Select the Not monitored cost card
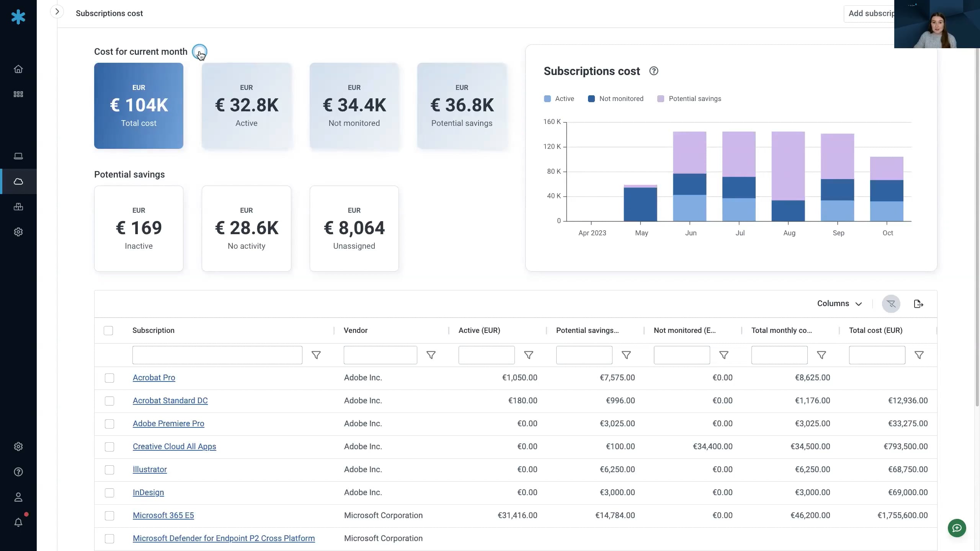 (354, 106)
